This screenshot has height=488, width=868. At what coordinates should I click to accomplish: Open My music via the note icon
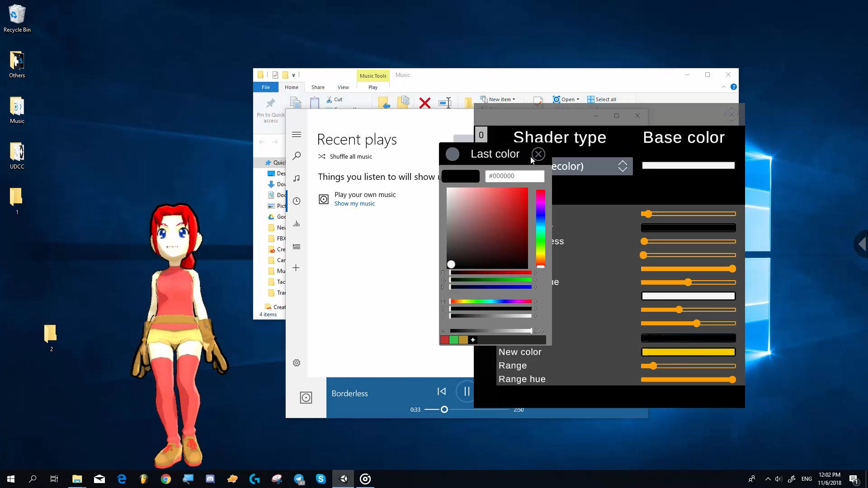coord(297,178)
